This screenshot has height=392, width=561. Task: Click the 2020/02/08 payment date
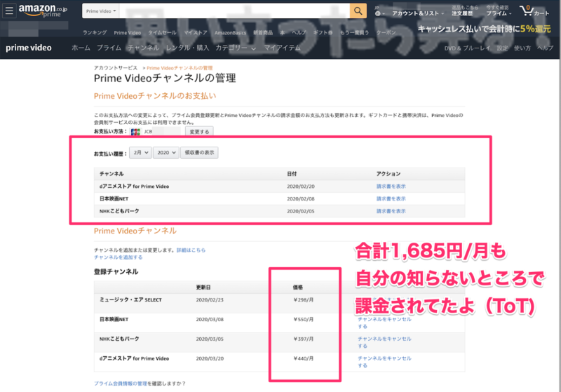[301, 199]
